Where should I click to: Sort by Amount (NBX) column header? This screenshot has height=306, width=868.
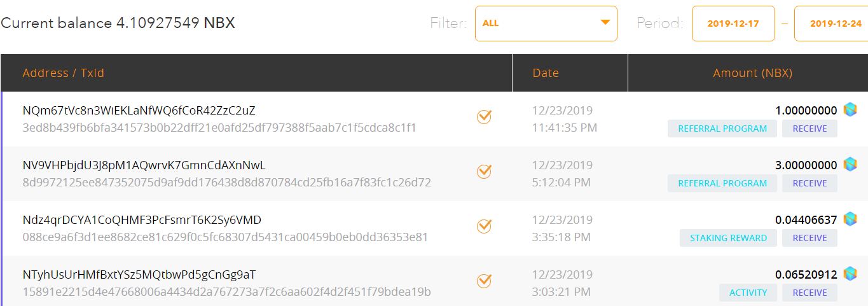tap(752, 73)
